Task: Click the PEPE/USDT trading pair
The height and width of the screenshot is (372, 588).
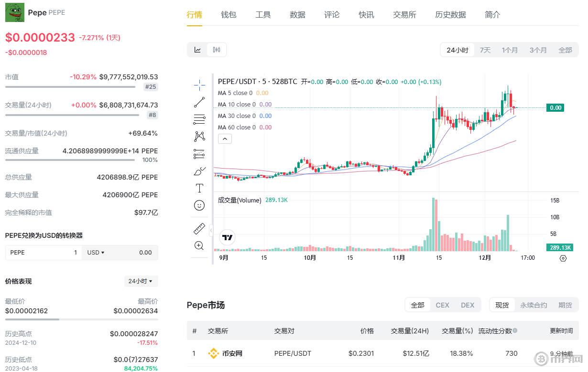Action: pos(293,354)
